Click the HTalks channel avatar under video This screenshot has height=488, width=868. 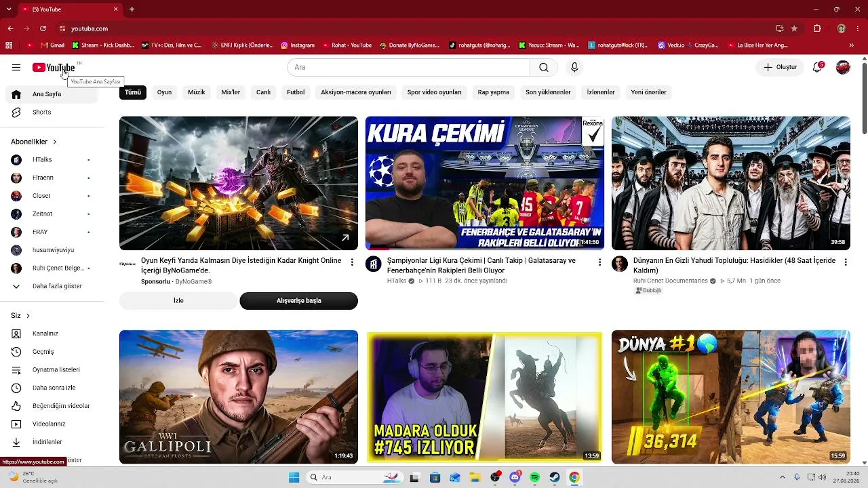tap(374, 264)
